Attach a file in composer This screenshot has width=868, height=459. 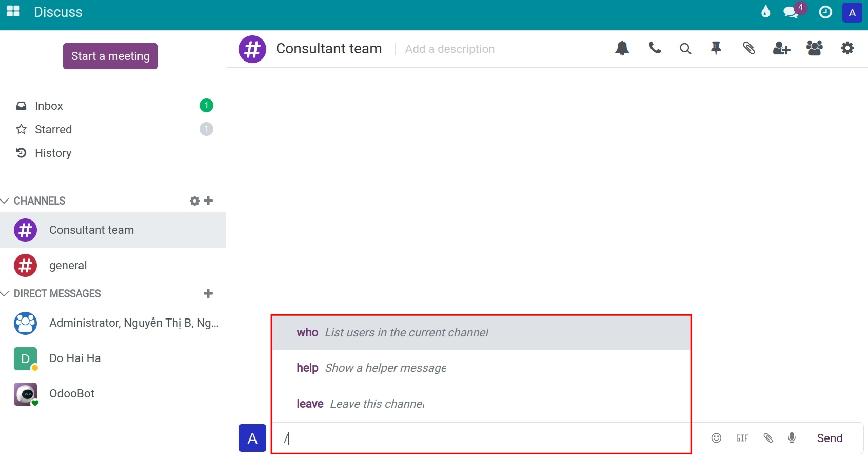point(768,438)
